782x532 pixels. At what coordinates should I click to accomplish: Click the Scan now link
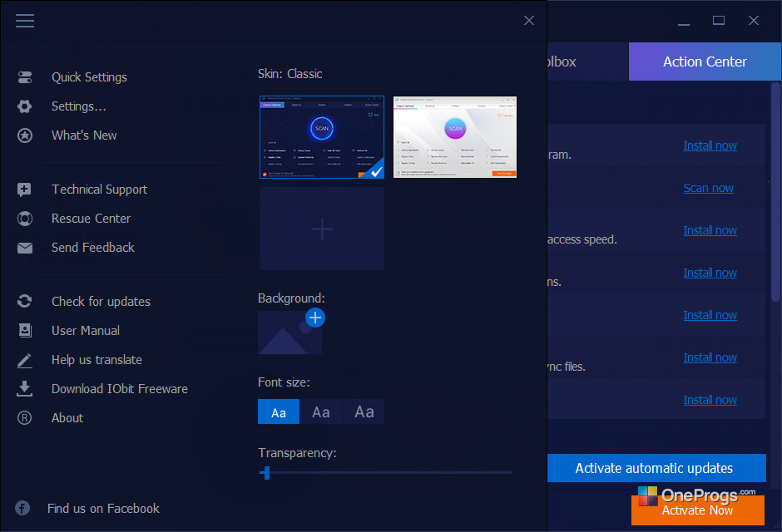point(708,188)
